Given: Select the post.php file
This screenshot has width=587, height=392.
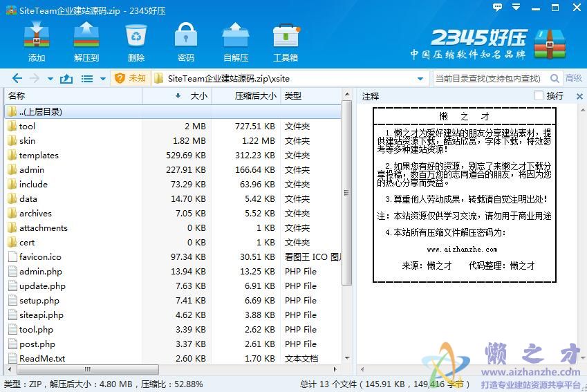Looking at the screenshot, I should coord(173,344).
